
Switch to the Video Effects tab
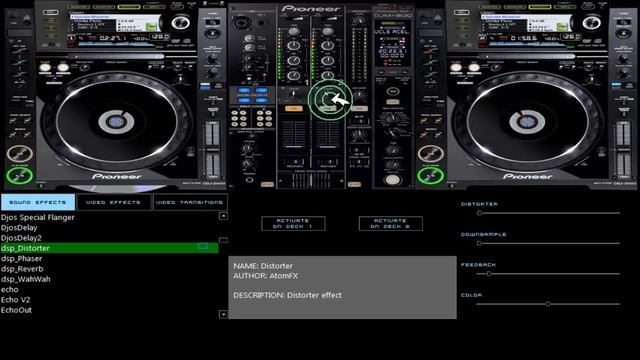tap(113, 202)
